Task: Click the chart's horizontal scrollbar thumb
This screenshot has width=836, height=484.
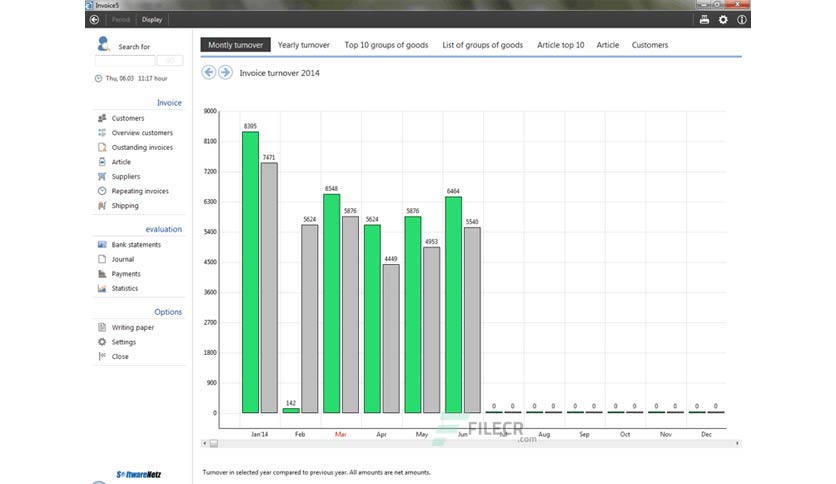Action: pos(213,443)
